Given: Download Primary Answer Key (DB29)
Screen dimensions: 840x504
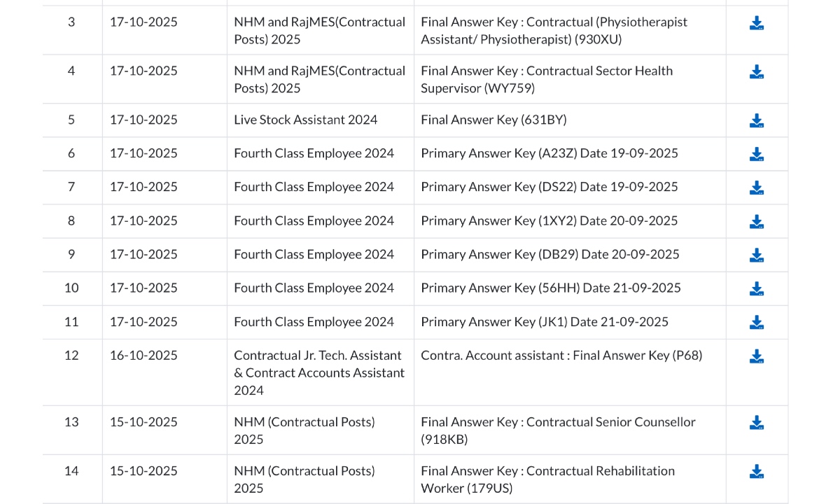Looking at the screenshot, I should [756, 255].
